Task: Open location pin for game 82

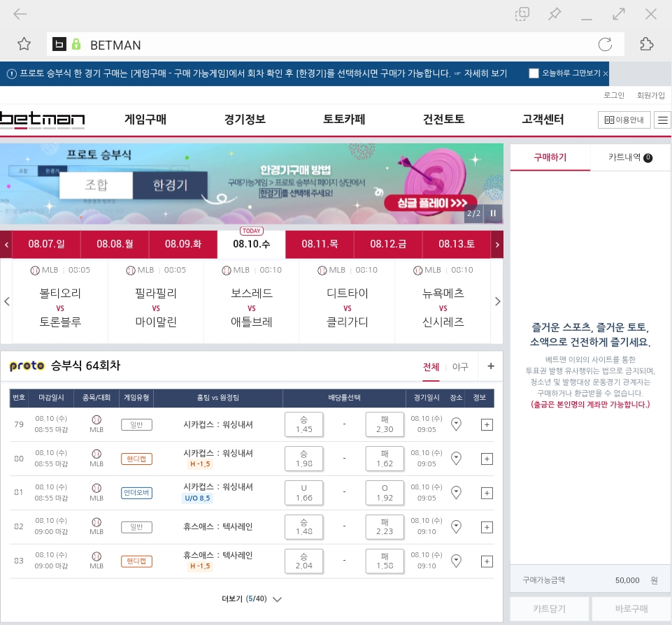Action: click(x=456, y=526)
